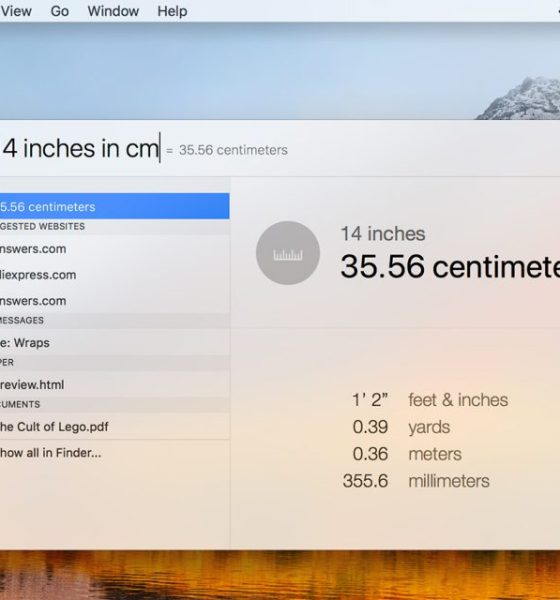The width and height of the screenshot is (560, 600).
Task: Click the 14 inches label in preview
Action: point(383,233)
